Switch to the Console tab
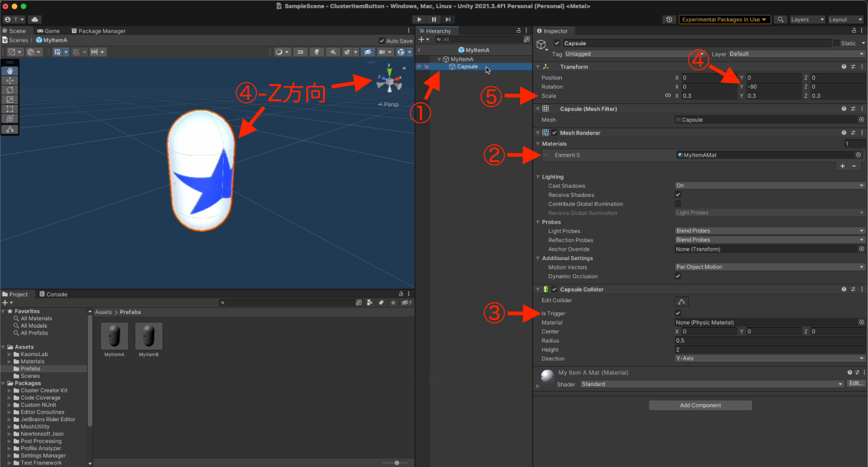 [x=53, y=294]
